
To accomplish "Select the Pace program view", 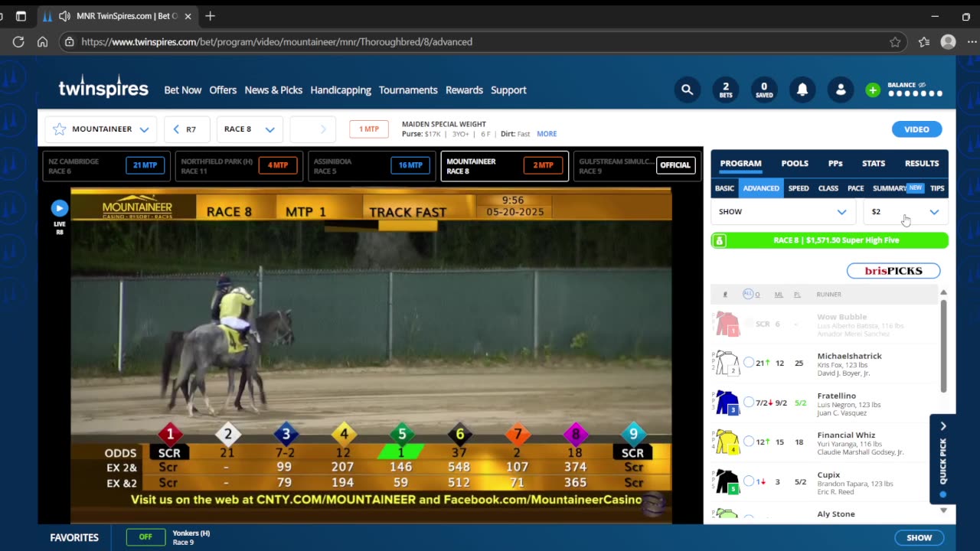I will (x=856, y=188).
